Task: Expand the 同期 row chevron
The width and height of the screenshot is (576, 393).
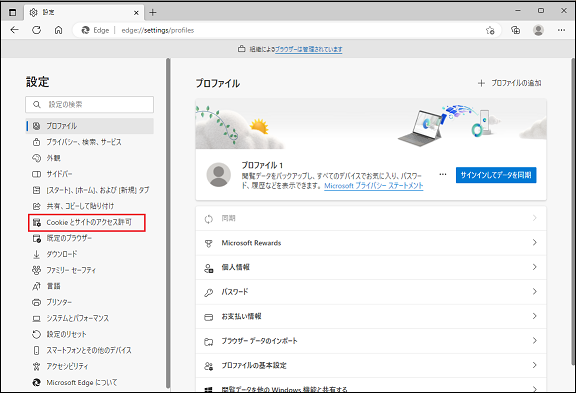Action: 534,218
